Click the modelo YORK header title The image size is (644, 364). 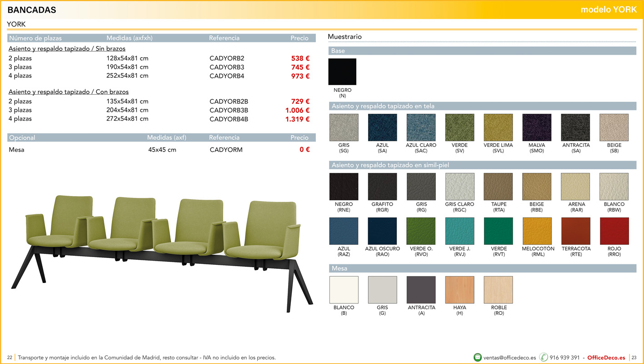609,10
